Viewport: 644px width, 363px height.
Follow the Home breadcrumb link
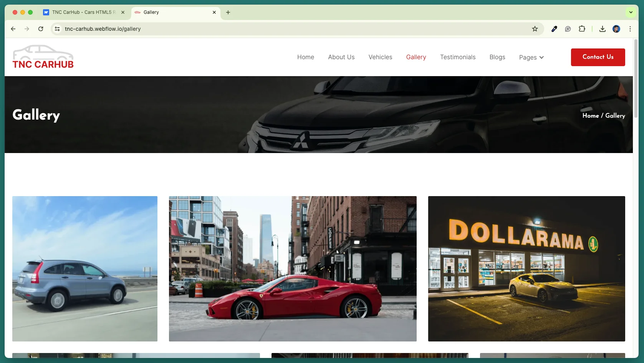591,115
